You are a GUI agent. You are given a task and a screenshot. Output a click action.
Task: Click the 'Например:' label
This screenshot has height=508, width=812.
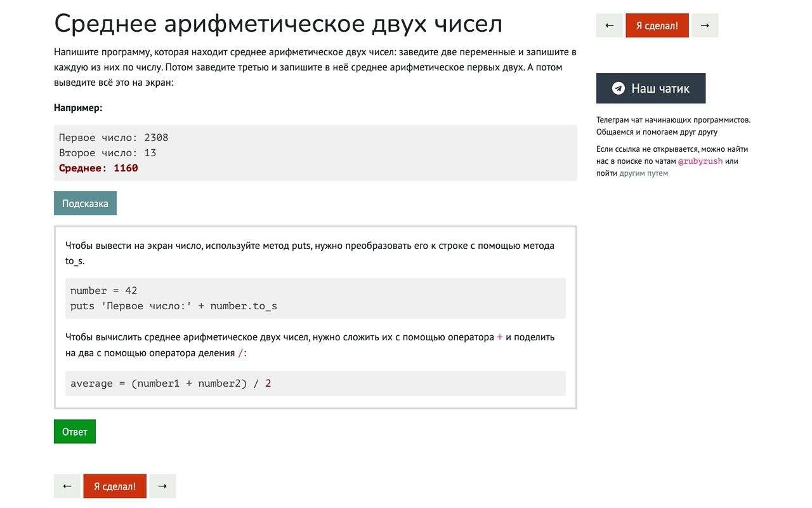[78, 107]
